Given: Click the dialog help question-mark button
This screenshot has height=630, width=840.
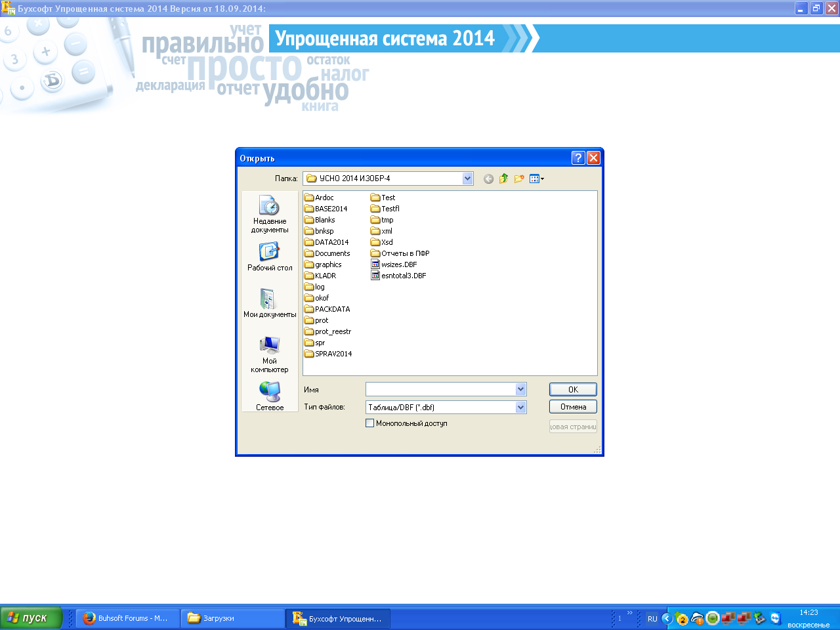Looking at the screenshot, I should click(578, 157).
